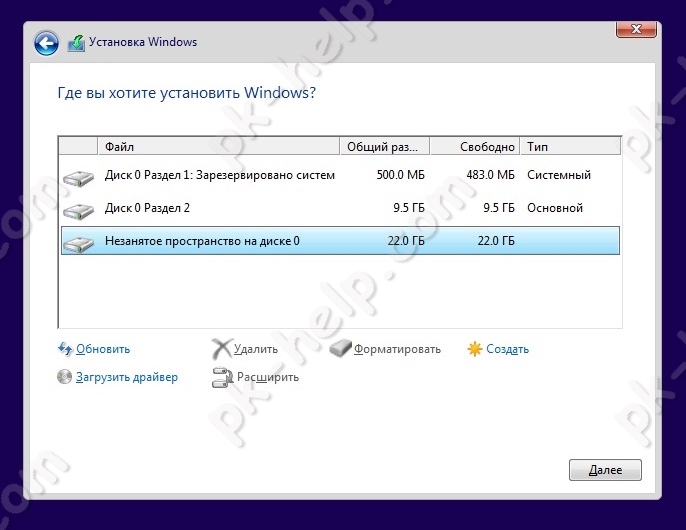Click the drive icon of Диск 0 Раздел 2
The height and width of the screenshot is (530, 686).
(78, 211)
